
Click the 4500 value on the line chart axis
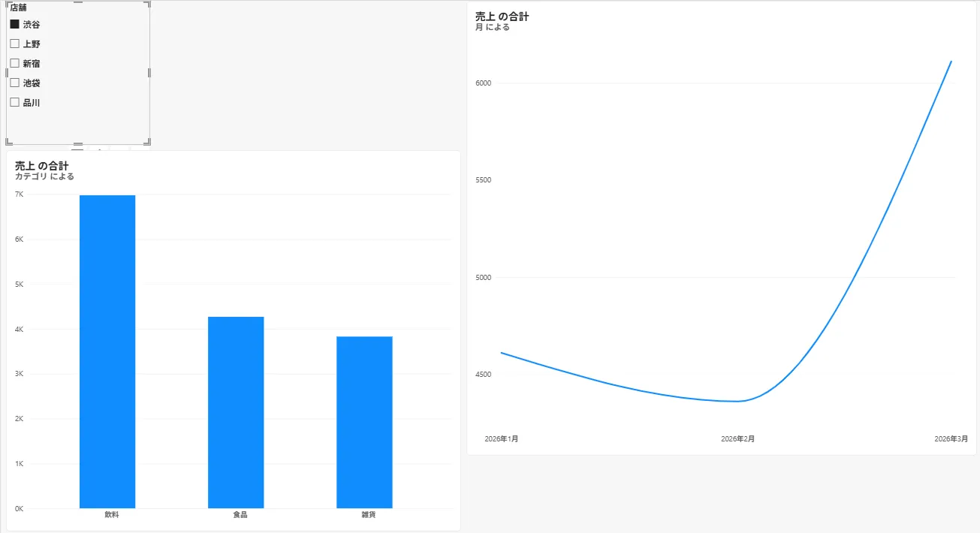483,375
